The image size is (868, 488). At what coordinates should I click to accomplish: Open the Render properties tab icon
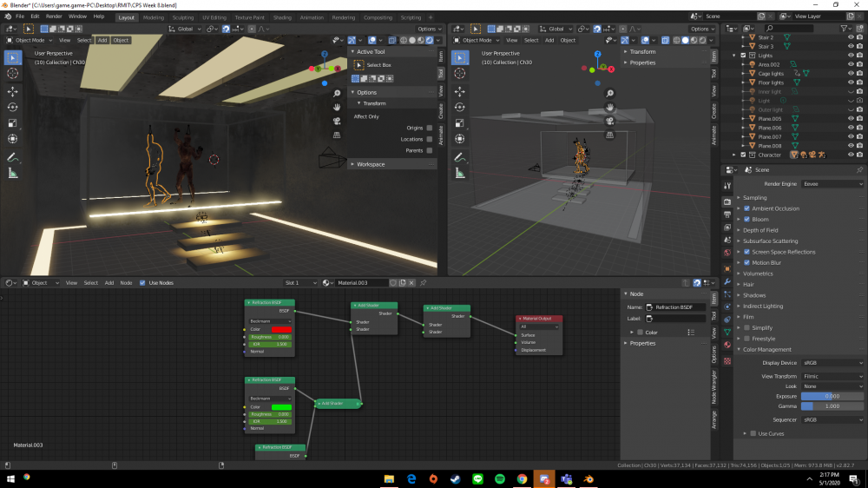[727, 201]
